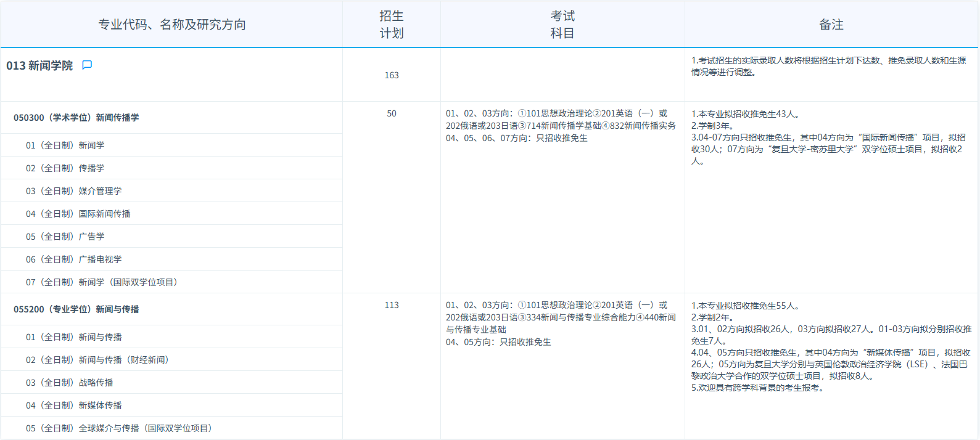Choose 02 新闻与传播（财经新闻）direction
The width and height of the screenshot is (980, 440).
(97, 360)
